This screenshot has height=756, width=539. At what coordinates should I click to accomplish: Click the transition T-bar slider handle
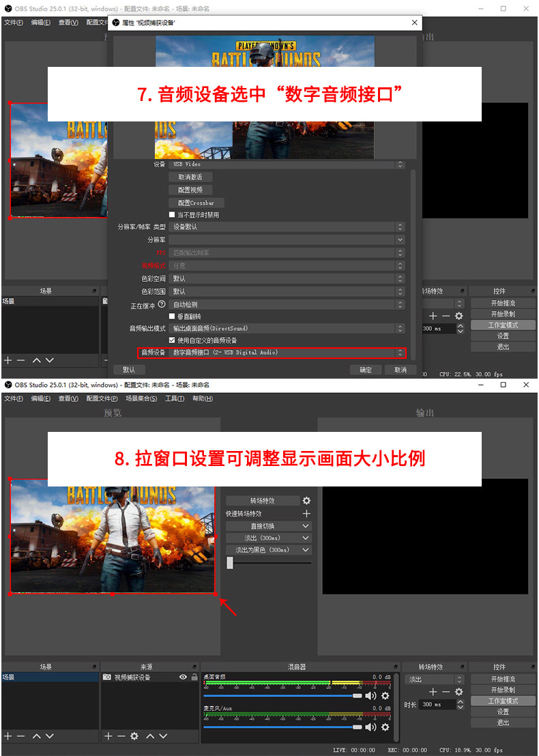pyautogui.click(x=230, y=563)
